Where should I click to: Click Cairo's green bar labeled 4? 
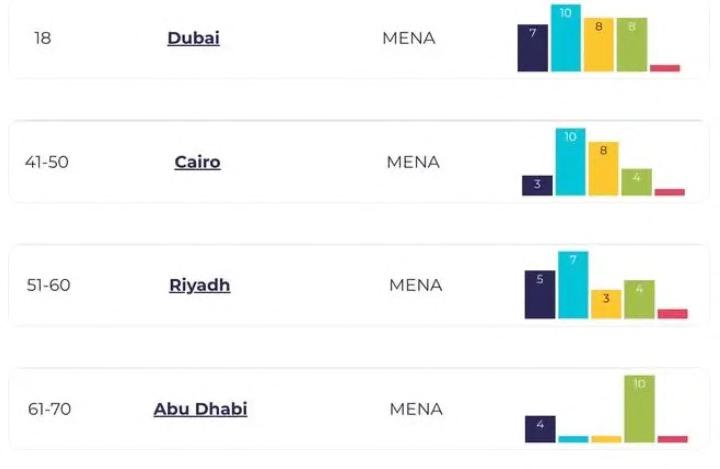pos(636,182)
